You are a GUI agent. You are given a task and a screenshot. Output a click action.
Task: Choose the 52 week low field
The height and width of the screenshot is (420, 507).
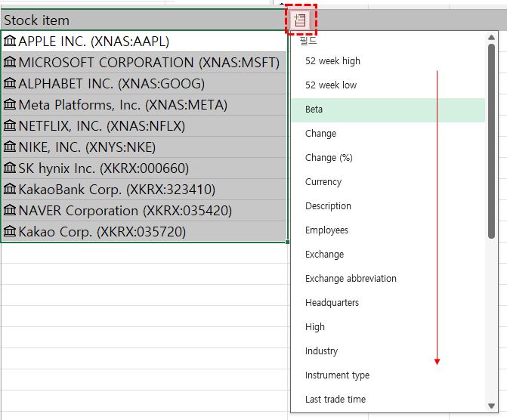pos(388,85)
